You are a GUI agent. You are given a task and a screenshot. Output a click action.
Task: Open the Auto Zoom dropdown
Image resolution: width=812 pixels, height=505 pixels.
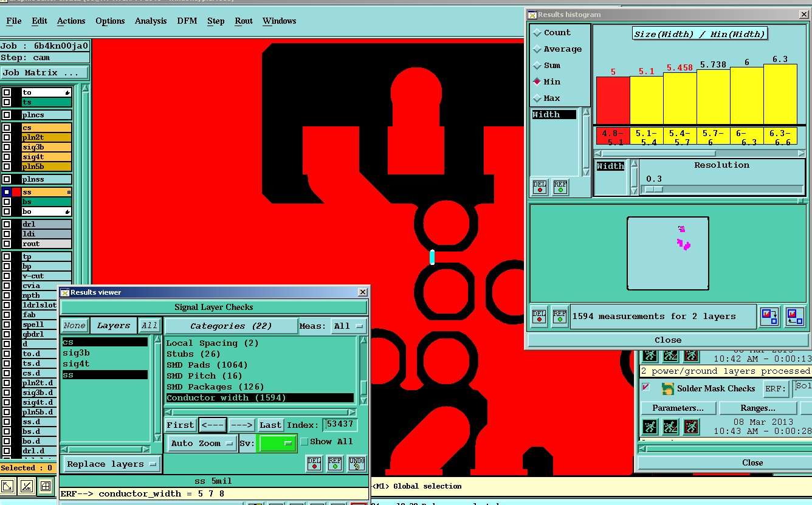[202, 443]
